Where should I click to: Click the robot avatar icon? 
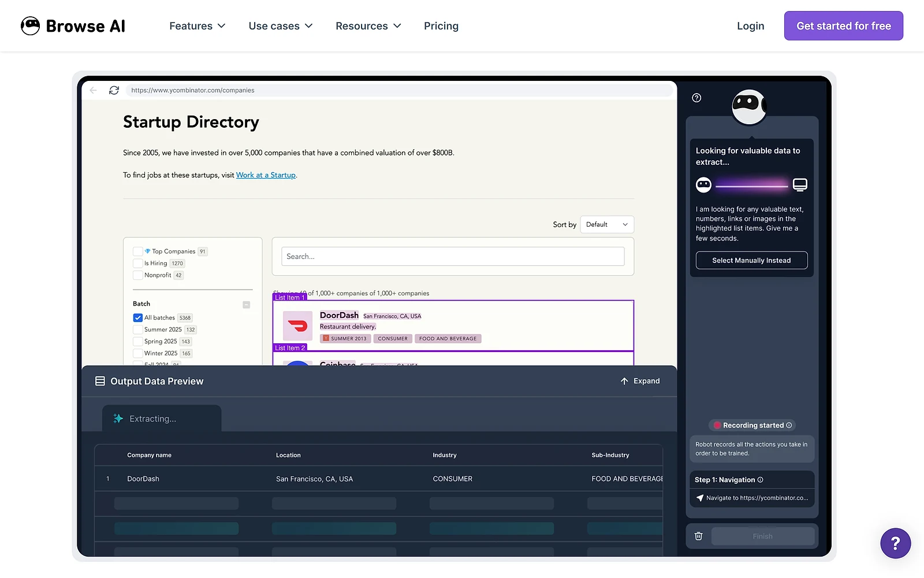pyautogui.click(x=749, y=107)
